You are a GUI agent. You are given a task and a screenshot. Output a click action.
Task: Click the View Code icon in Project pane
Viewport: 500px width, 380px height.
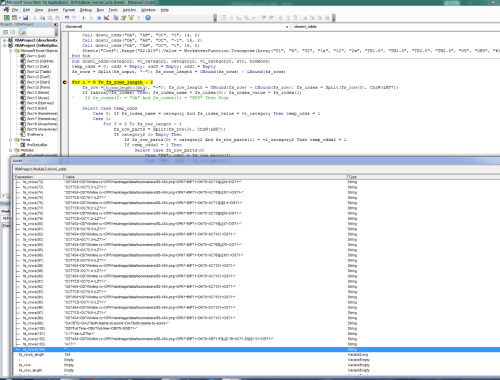point(5,32)
